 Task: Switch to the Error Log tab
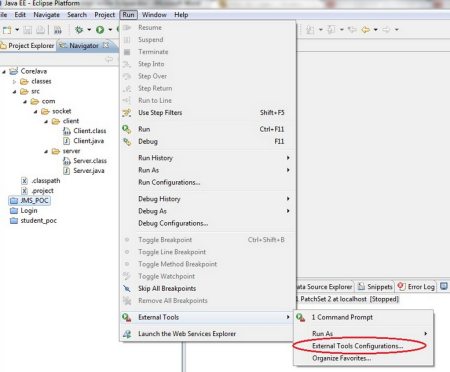[x=417, y=287]
